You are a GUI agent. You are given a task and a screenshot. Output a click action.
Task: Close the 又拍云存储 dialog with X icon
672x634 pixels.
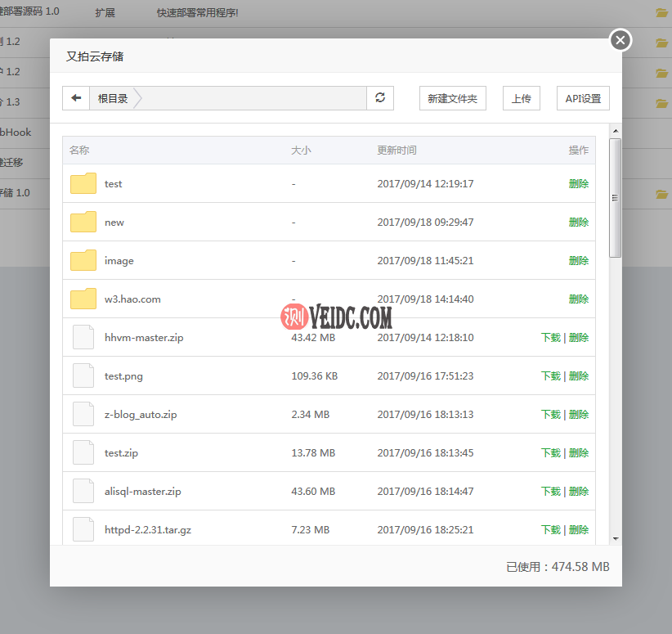620,39
